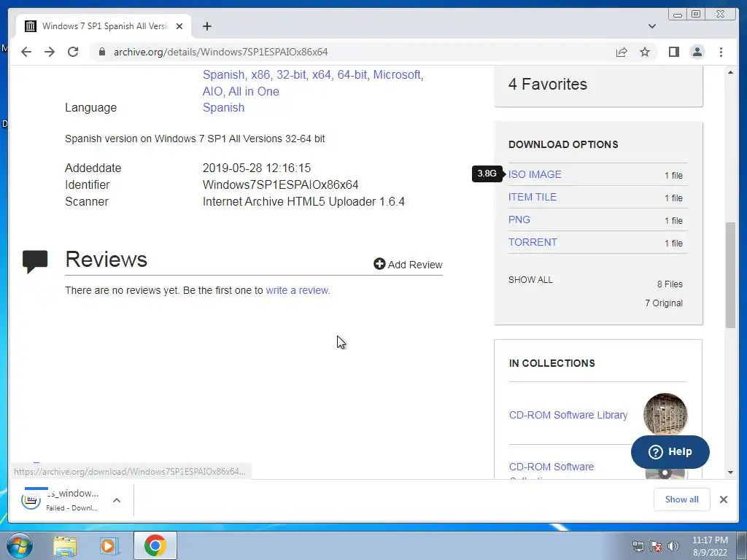View site info via lock icon
Screen dimensions: 747x560
(x=101, y=52)
